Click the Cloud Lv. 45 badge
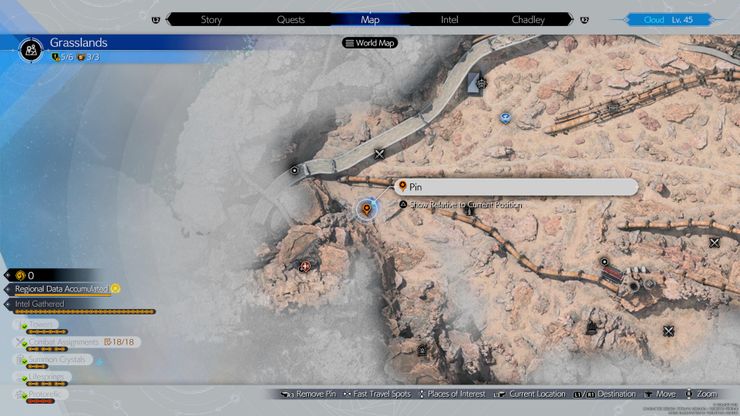This screenshot has width=740, height=416. pos(668,20)
